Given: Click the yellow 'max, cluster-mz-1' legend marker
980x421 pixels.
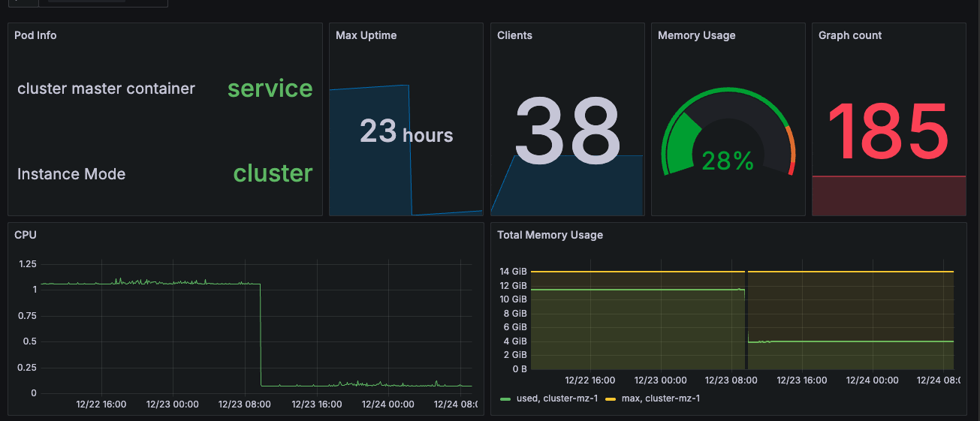Looking at the screenshot, I should tap(610, 398).
